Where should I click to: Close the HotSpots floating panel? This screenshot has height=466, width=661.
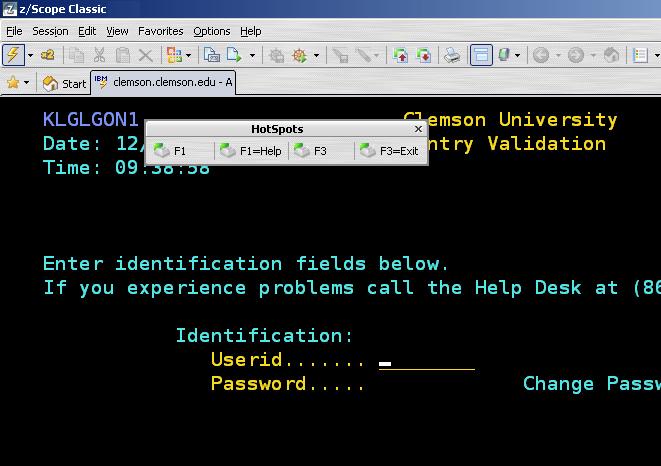418,129
